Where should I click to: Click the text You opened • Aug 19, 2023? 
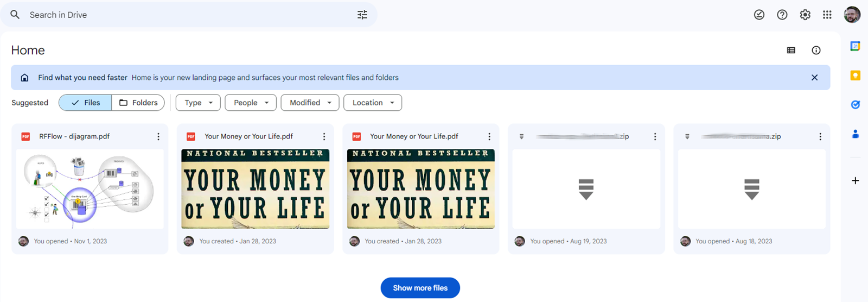(569, 241)
